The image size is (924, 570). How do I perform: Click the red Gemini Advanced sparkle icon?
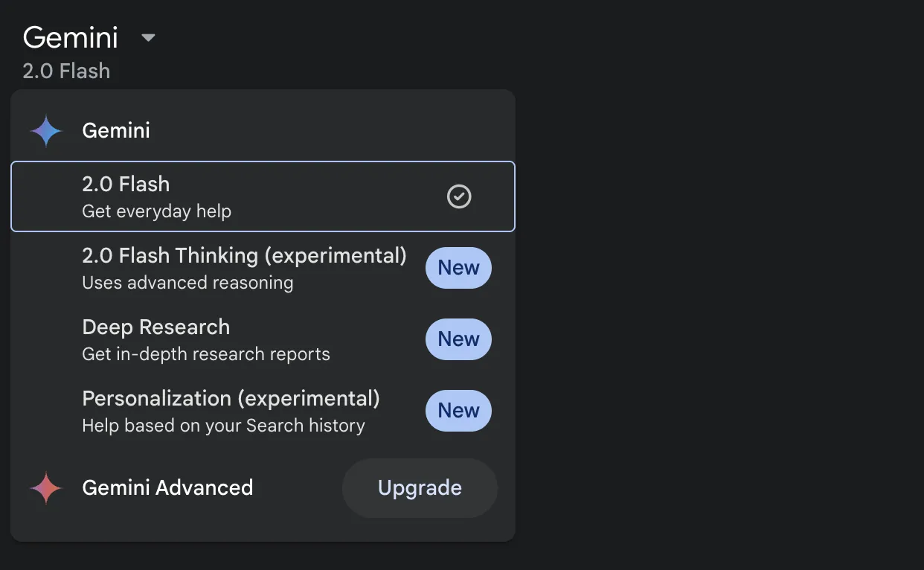point(46,488)
